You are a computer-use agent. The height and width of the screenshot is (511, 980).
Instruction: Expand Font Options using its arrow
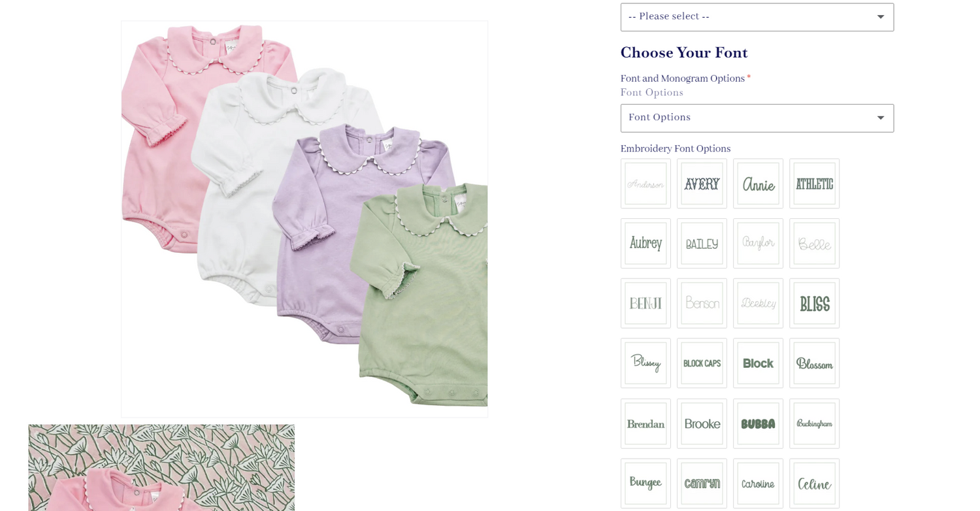[x=880, y=118]
